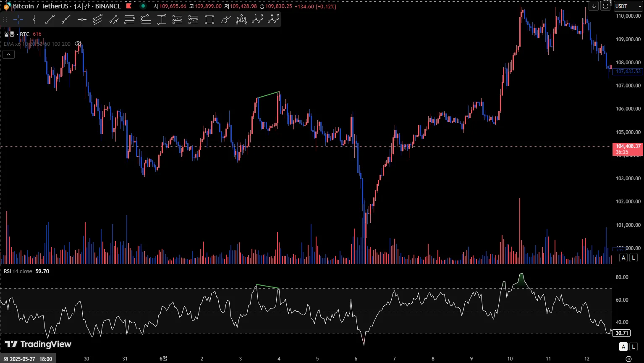Collapse the indicator legend with the chevron
This screenshot has height=363, width=644.
[x=8, y=54]
